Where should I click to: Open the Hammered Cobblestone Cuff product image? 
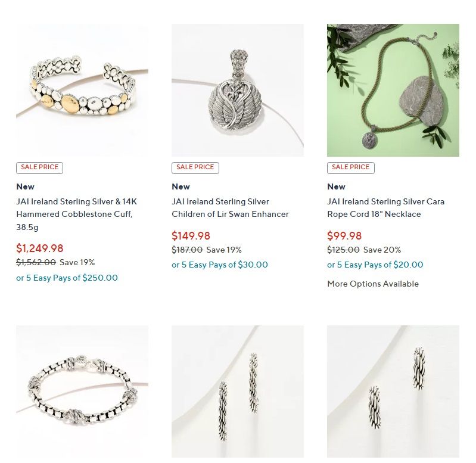point(82,90)
